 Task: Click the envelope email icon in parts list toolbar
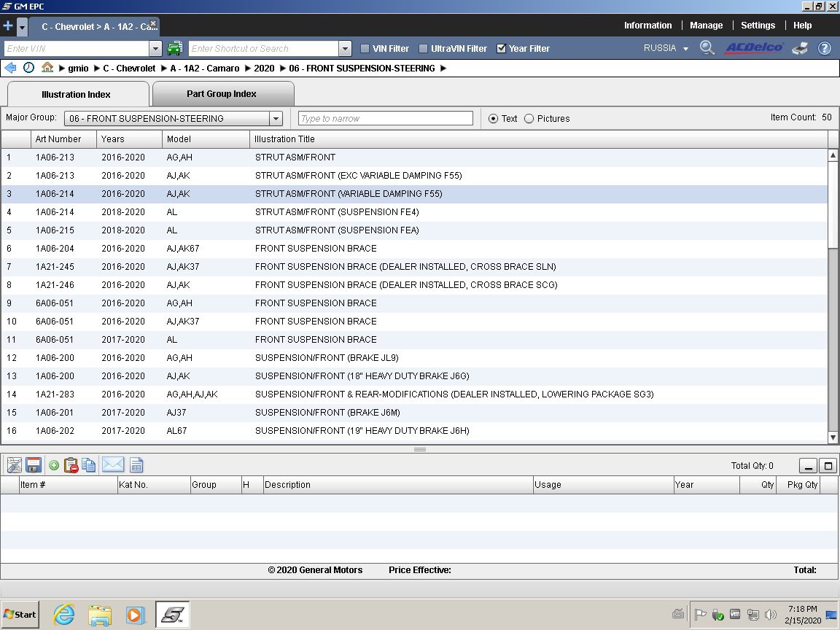[x=113, y=465]
